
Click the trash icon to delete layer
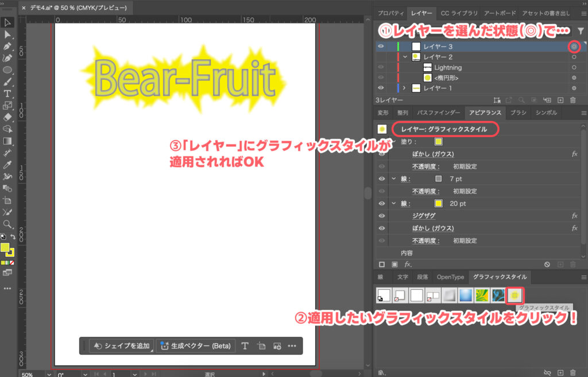(x=572, y=99)
